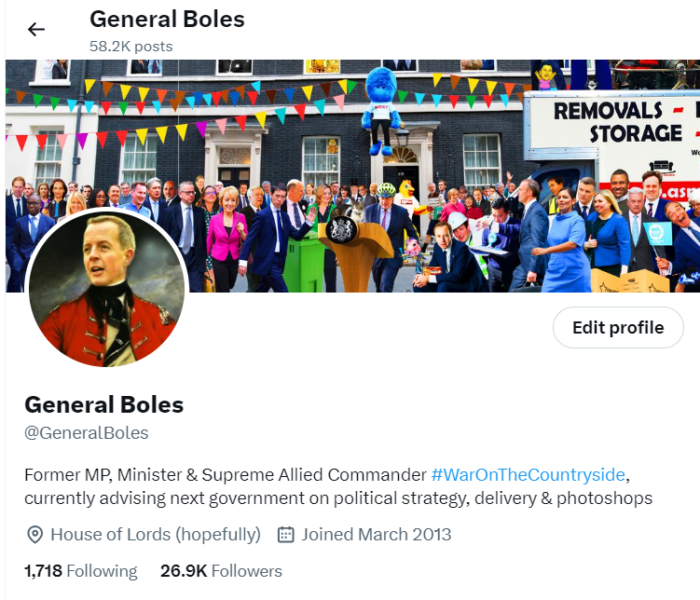The height and width of the screenshot is (600, 700).
Task: Click the location pin icon
Action: tap(34, 535)
